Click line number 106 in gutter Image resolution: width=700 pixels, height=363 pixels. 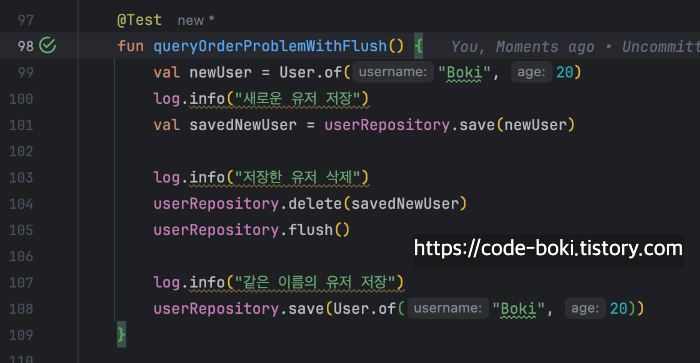click(21, 256)
